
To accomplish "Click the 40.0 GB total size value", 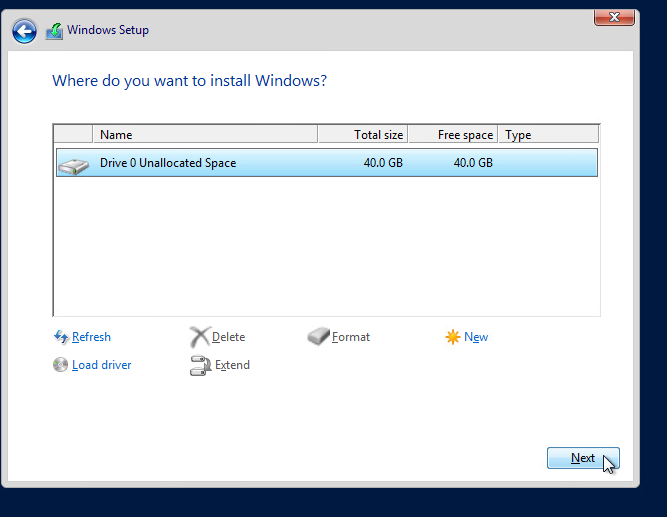I will (x=383, y=163).
